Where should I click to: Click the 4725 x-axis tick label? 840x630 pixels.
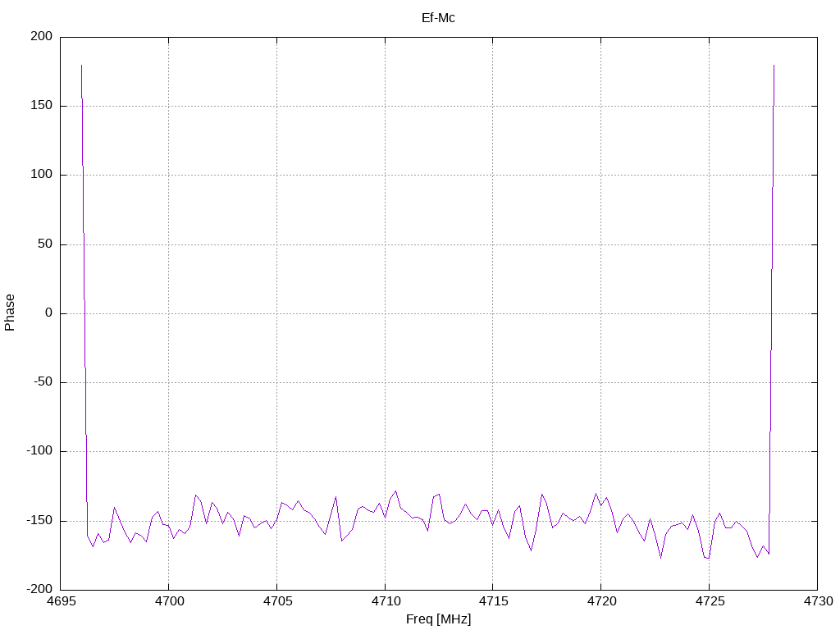click(x=710, y=601)
